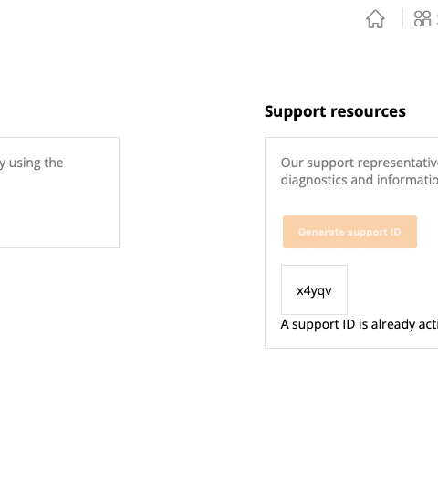Click the Generate support ID button

click(x=349, y=232)
